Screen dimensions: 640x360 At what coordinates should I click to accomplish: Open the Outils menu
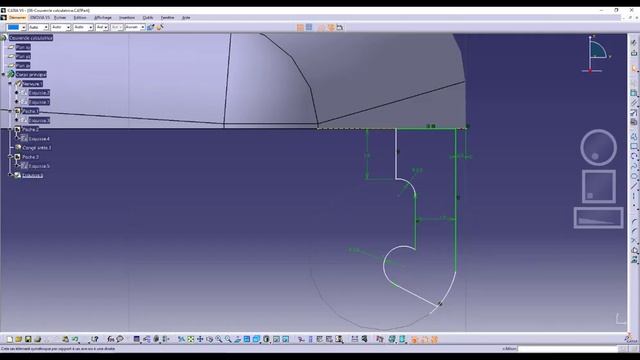148,18
